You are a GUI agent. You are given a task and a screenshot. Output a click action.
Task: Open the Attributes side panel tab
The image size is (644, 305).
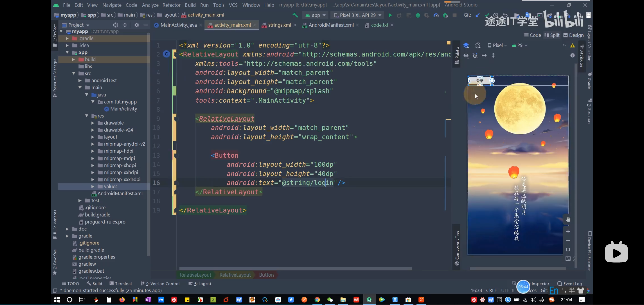coord(582,55)
